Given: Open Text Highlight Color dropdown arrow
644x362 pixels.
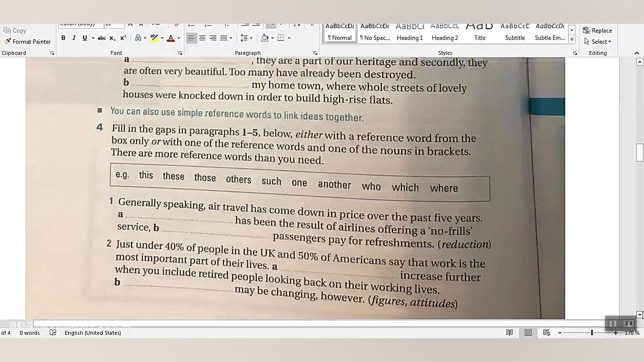Looking at the screenshot, I should pyautogui.click(x=161, y=38).
